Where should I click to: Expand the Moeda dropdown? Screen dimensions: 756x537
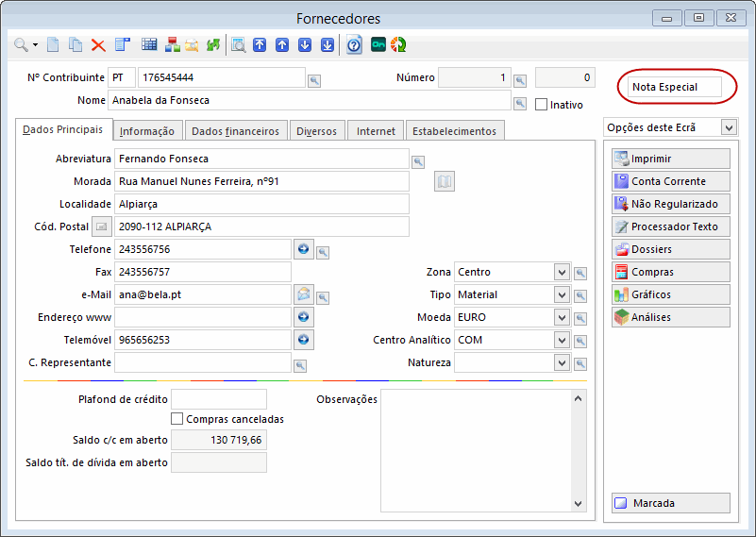click(x=562, y=317)
